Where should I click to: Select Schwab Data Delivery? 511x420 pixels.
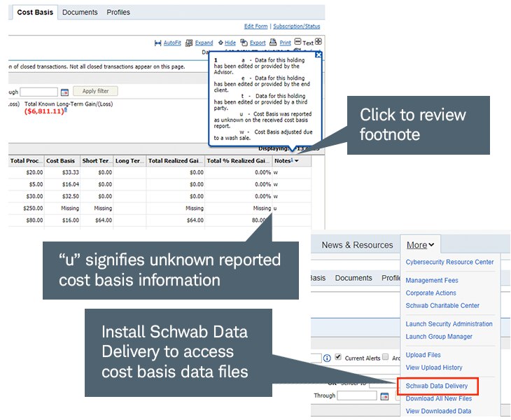click(x=437, y=386)
